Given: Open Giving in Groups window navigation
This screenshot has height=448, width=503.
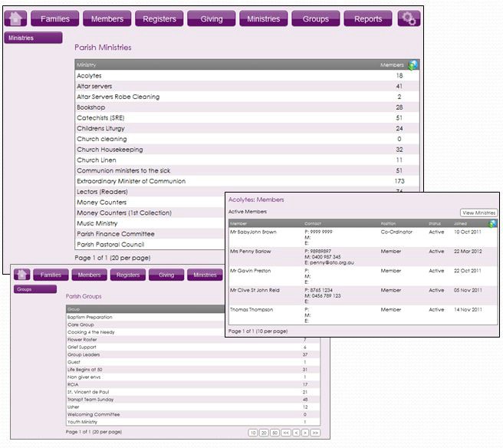Looking at the screenshot, I should tap(166, 275).
